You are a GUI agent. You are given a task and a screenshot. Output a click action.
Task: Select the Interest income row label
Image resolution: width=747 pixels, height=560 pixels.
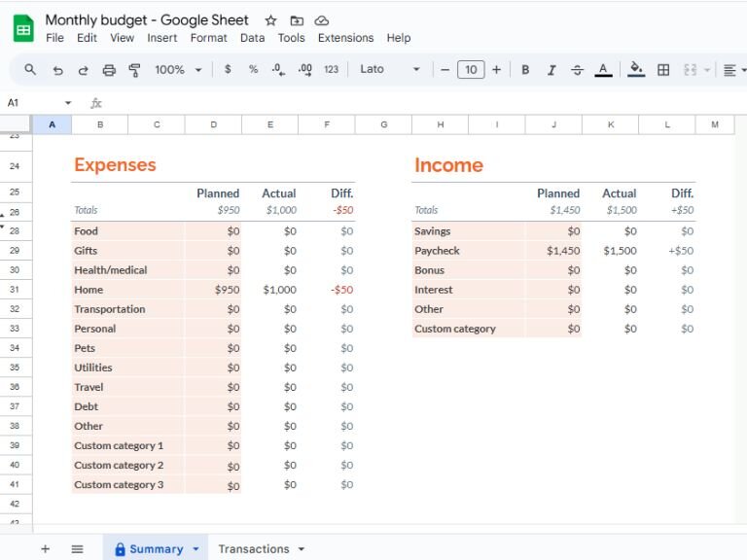pyautogui.click(x=433, y=290)
